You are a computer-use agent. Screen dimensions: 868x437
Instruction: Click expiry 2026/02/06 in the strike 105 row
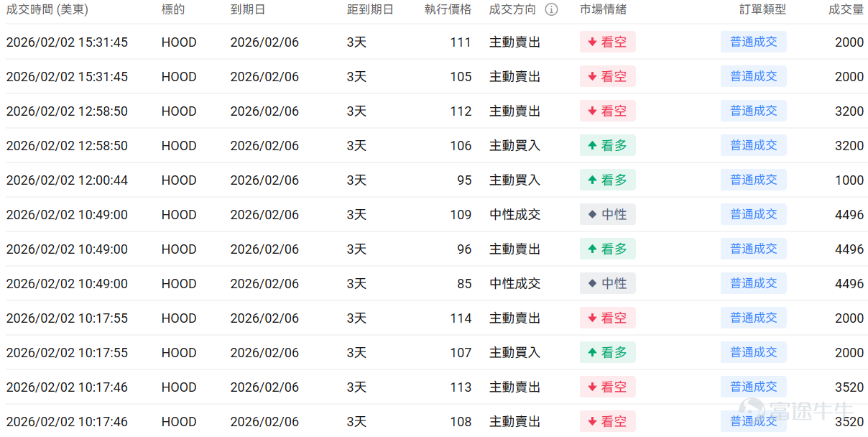[264, 77]
